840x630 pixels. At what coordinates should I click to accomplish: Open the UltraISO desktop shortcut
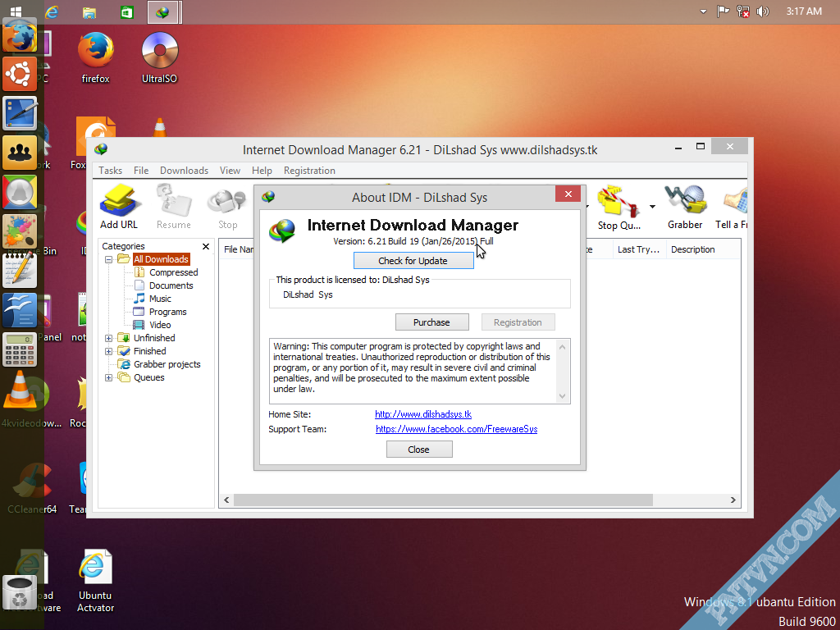[x=159, y=58]
